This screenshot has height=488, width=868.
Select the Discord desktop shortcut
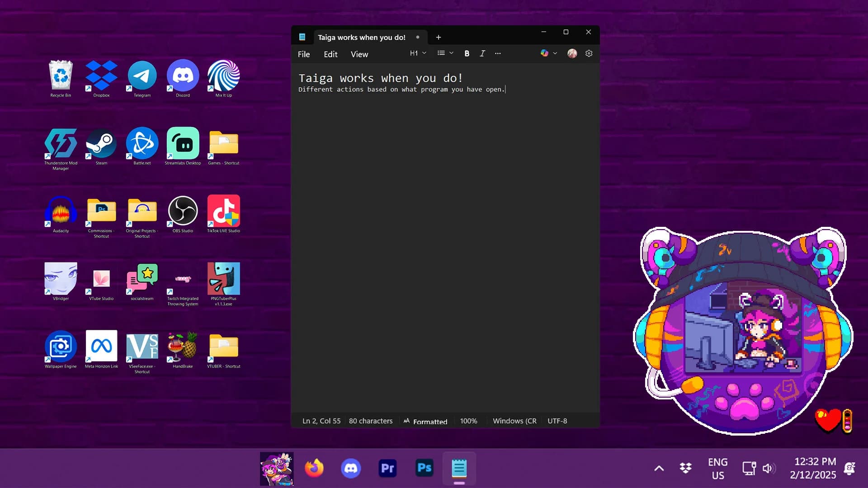[x=183, y=79]
